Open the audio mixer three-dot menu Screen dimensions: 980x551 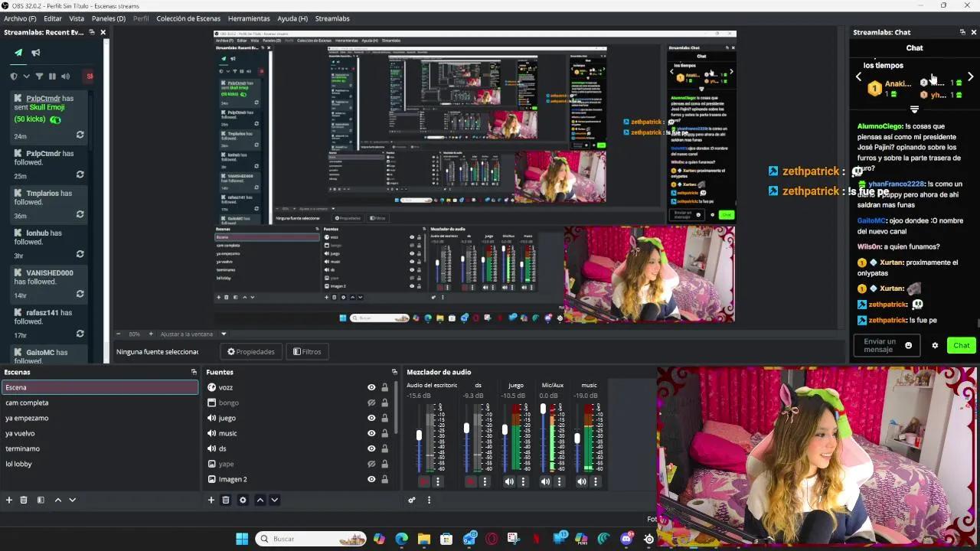[429, 500]
